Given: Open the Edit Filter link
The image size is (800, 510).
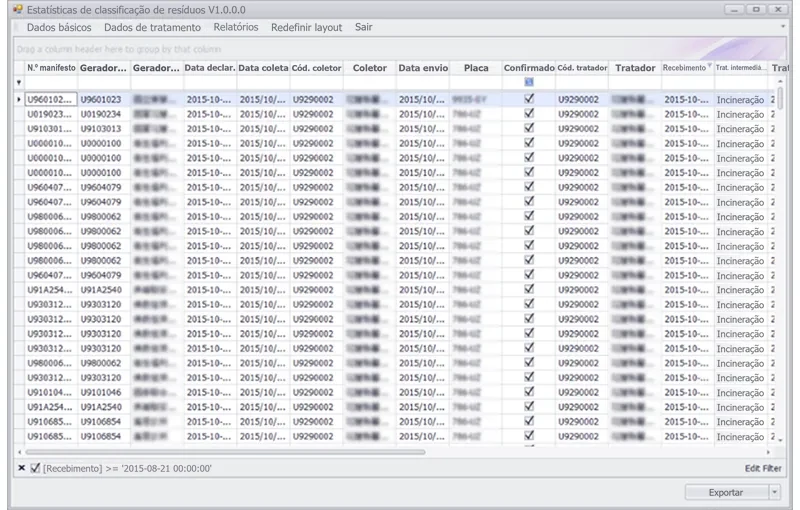Looking at the screenshot, I should [763, 468].
